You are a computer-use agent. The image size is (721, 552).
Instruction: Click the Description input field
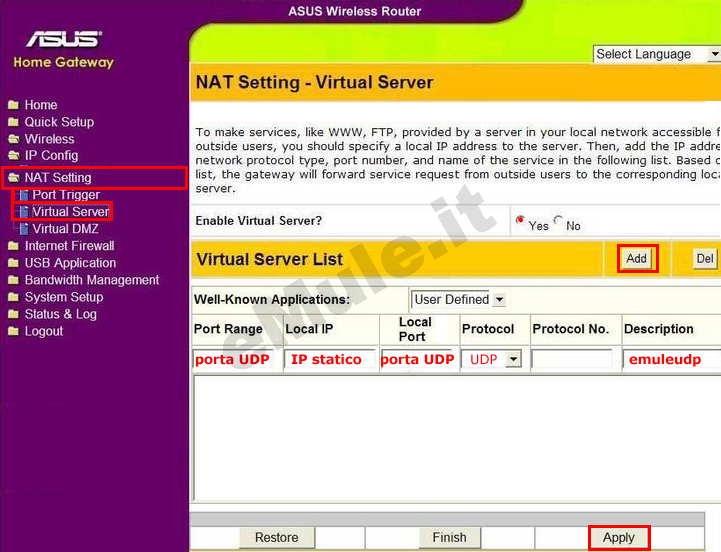pyautogui.click(x=672, y=359)
